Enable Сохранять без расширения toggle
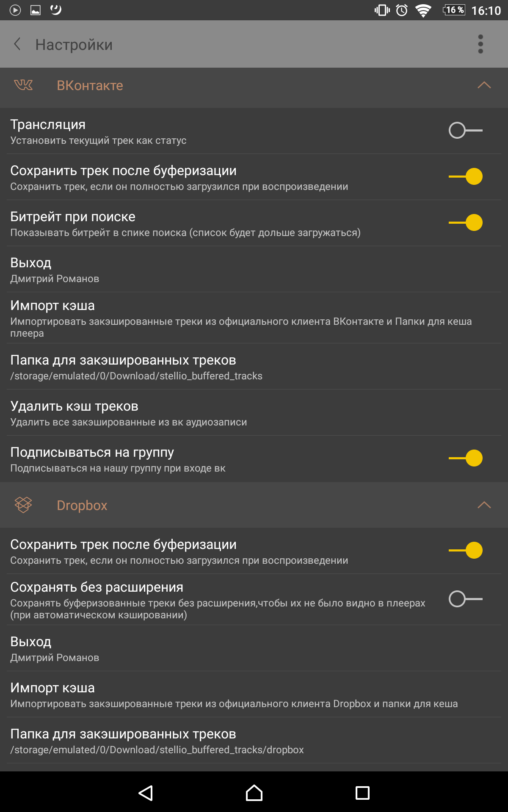This screenshot has width=508, height=812. coord(465,599)
